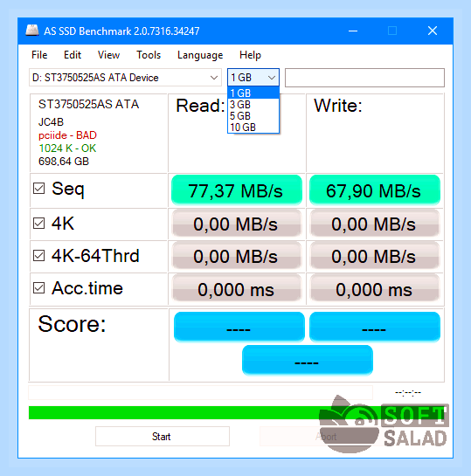Click the '1024 K - OK' alignment text
Screen dimensions: 471x476
(x=67, y=148)
